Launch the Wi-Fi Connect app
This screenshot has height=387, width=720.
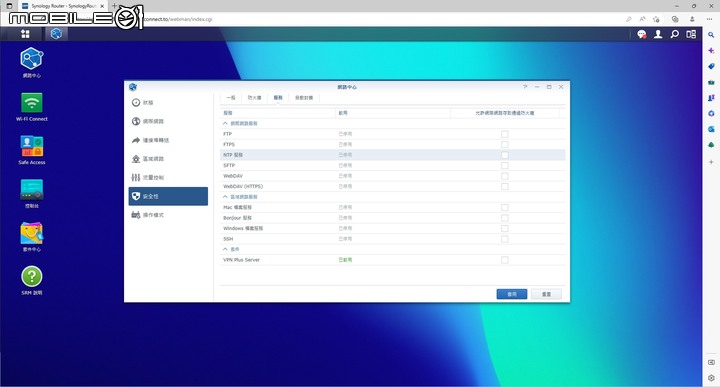pos(32,103)
